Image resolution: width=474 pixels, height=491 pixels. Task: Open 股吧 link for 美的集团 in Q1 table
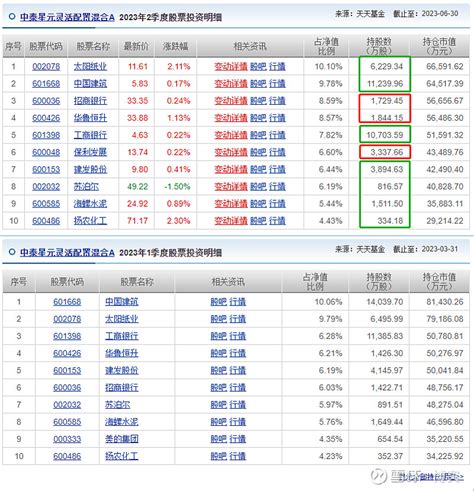(x=219, y=439)
